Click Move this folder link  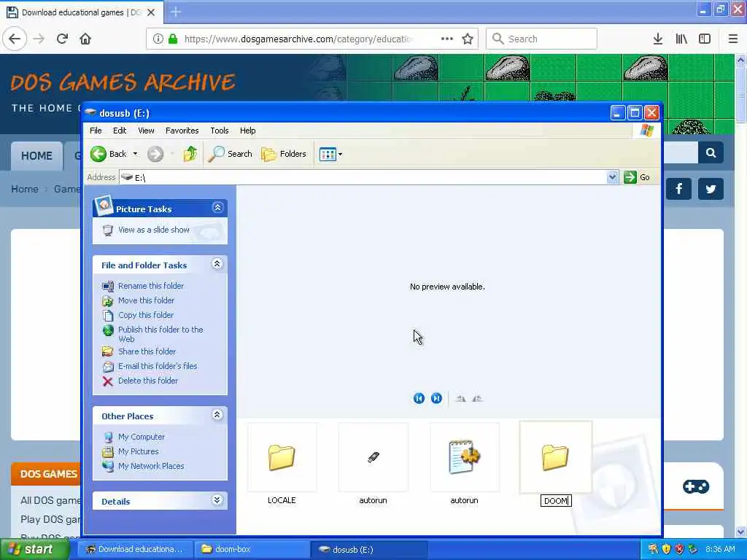(146, 300)
